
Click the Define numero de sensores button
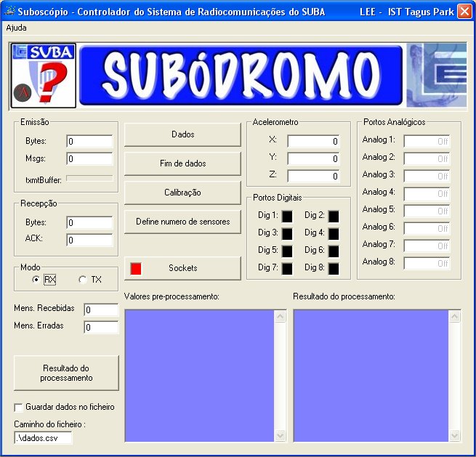point(182,222)
